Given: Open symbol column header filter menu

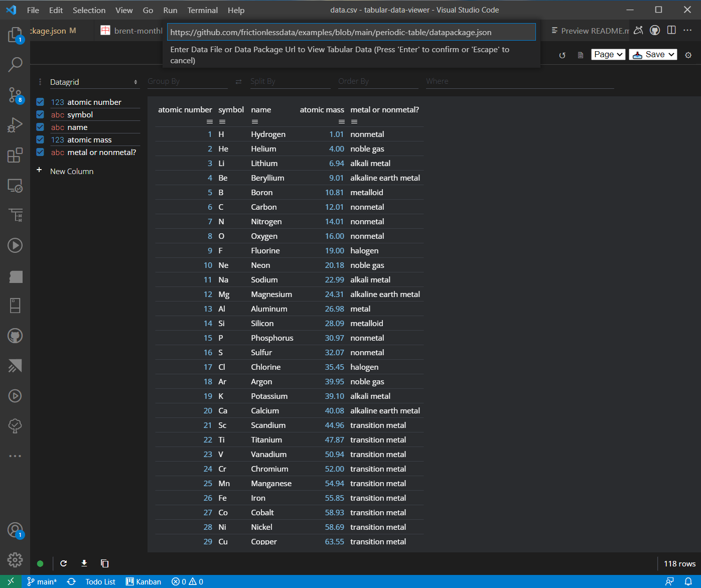Looking at the screenshot, I should 222,121.
